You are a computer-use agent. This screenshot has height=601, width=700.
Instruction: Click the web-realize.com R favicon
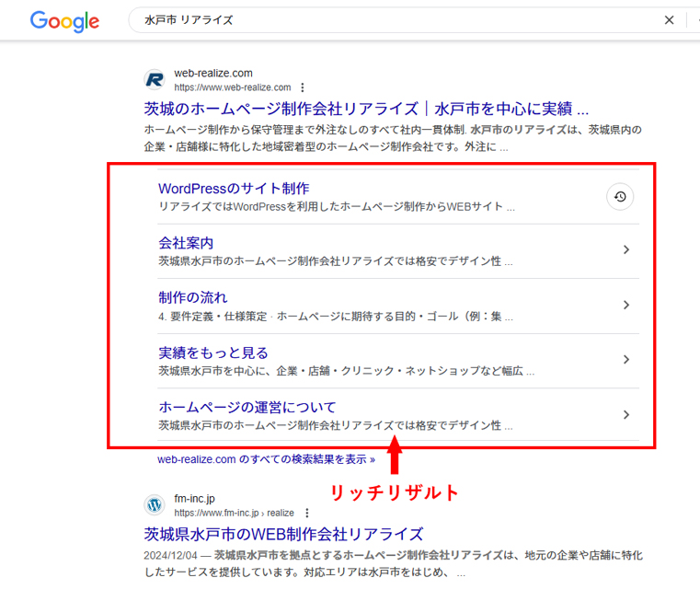pyautogui.click(x=155, y=80)
